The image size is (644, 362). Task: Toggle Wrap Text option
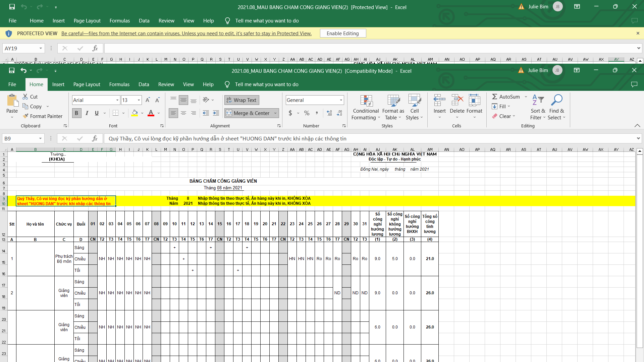click(x=241, y=100)
